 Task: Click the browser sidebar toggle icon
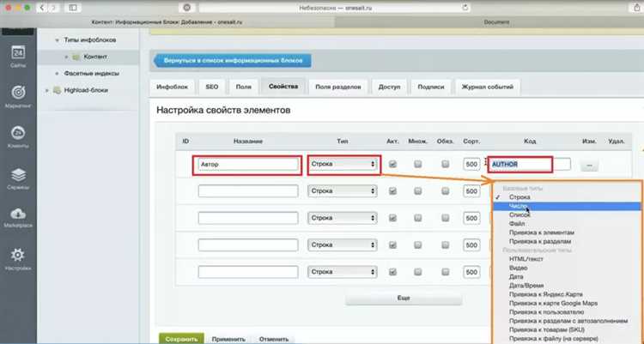pyautogui.click(x=73, y=8)
